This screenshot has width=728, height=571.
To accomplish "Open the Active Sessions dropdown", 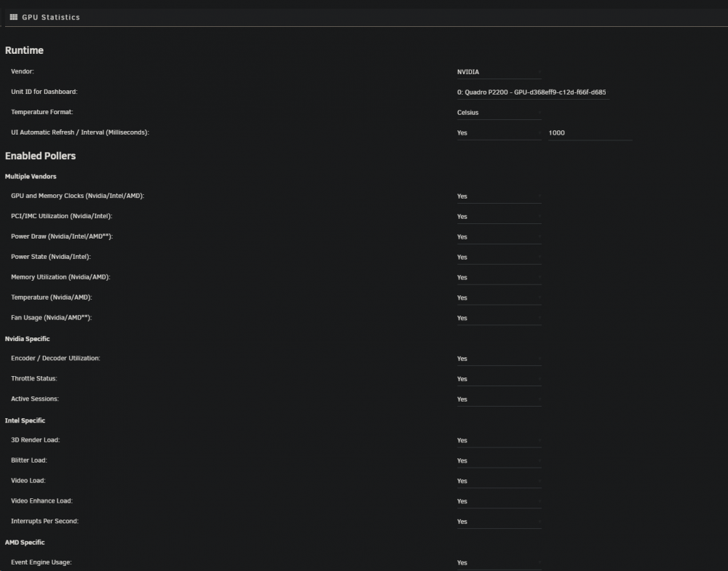I will (x=499, y=400).
